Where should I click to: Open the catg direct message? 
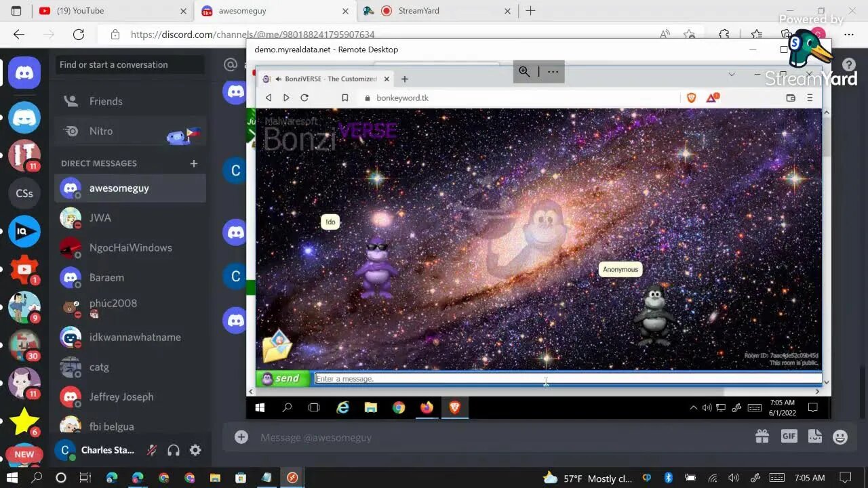(130, 367)
